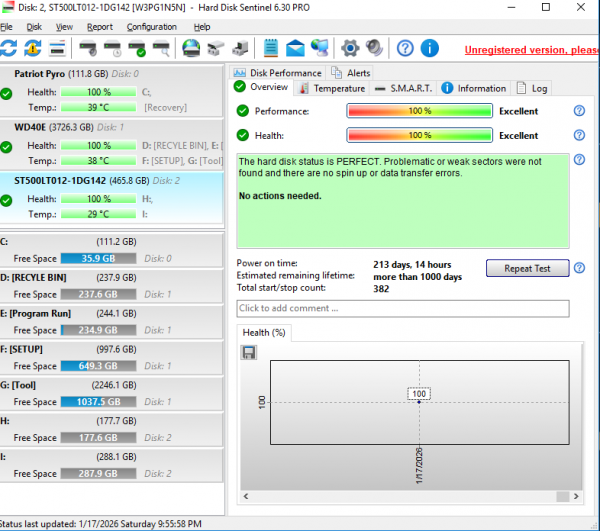This screenshot has width=600, height=531.
Task: Click the '213 days, 14 hours' power on value
Action: click(x=412, y=265)
